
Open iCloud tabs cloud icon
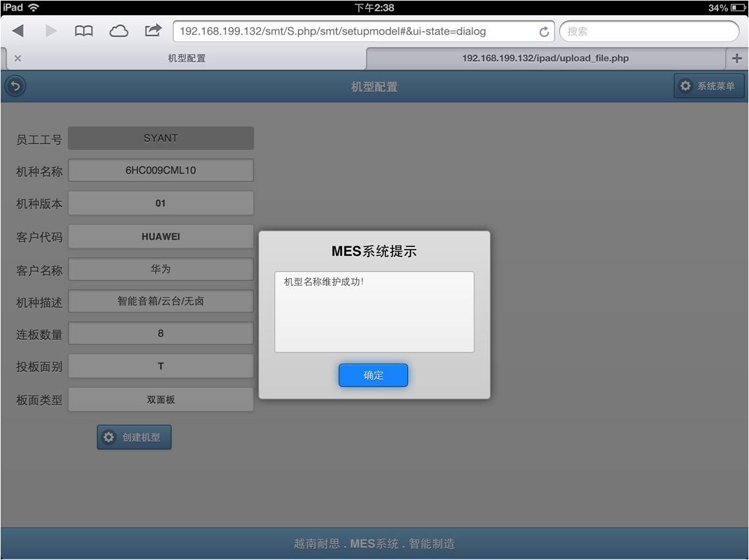pos(119,31)
